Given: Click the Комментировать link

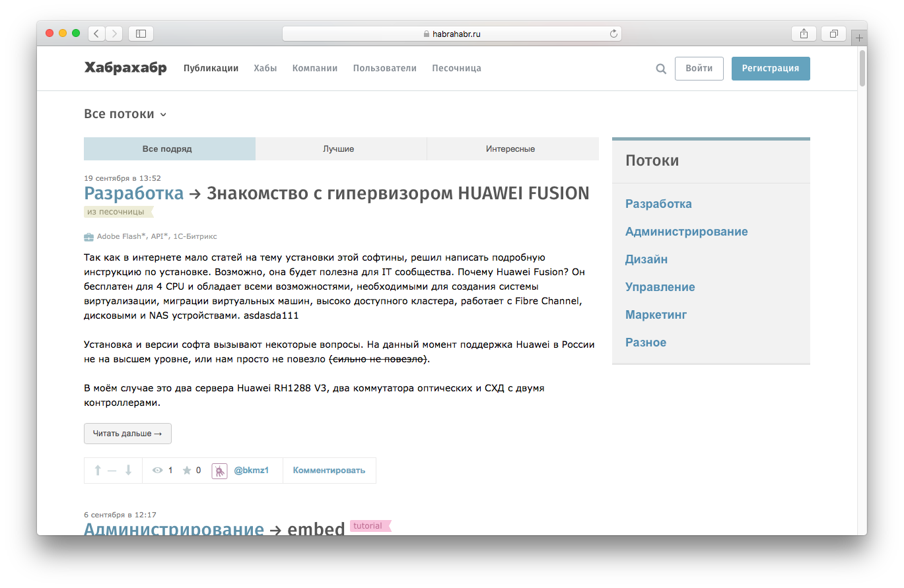Looking at the screenshot, I should pos(329,471).
